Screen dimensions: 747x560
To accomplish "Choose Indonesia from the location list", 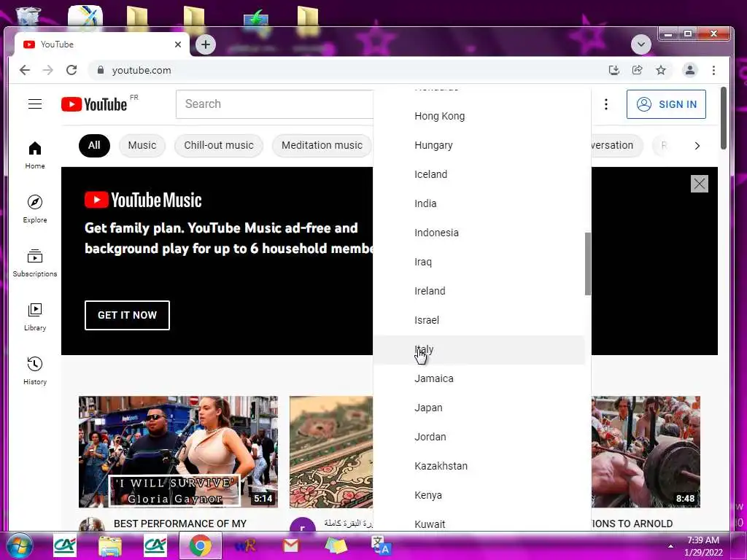I will point(479,233).
